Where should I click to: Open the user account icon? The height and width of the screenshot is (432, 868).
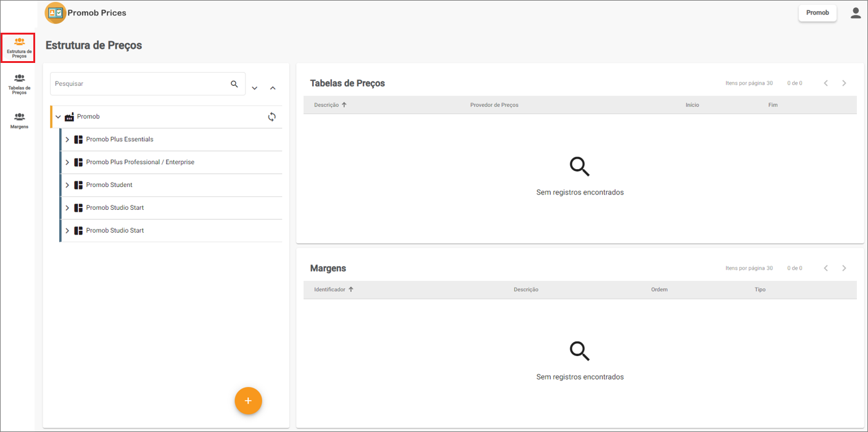point(856,13)
